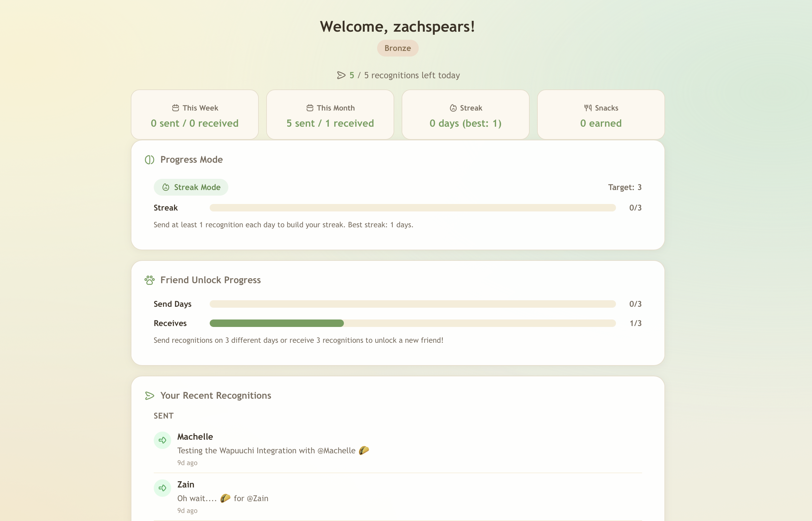Click the Send Days progress bar
Image resolution: width=812 pixels, height=521 pixels.
pyautogui.click(x=412, y=304)
